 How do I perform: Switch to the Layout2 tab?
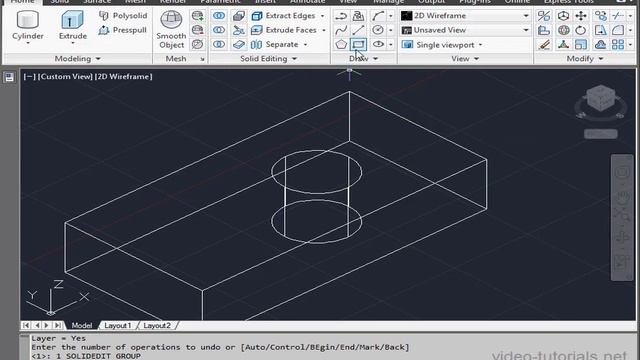tap(157, 325)
